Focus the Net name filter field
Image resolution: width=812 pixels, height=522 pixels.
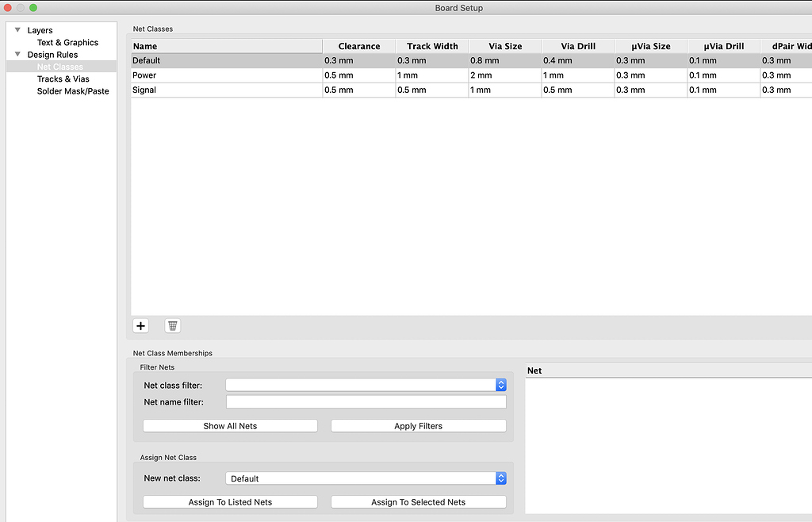pos(366,402)
